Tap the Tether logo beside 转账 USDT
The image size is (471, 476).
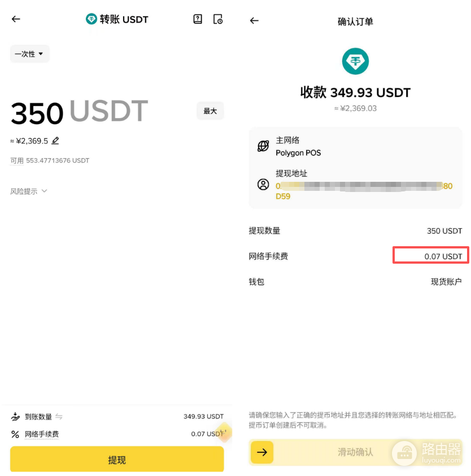pos(91,19)
